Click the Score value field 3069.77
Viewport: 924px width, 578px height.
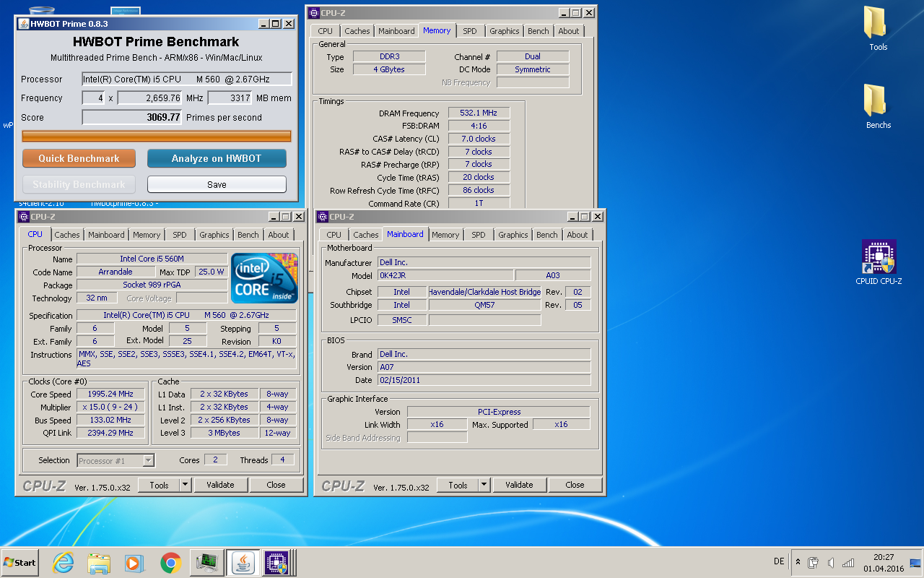(x=132, y=117)
